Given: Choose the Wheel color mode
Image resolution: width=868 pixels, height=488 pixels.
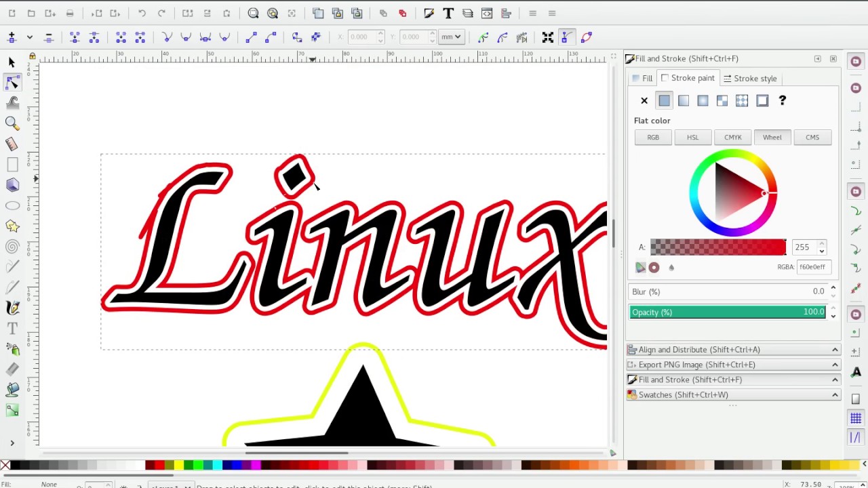Looking at the screenshot, I should tap(772, 137).
